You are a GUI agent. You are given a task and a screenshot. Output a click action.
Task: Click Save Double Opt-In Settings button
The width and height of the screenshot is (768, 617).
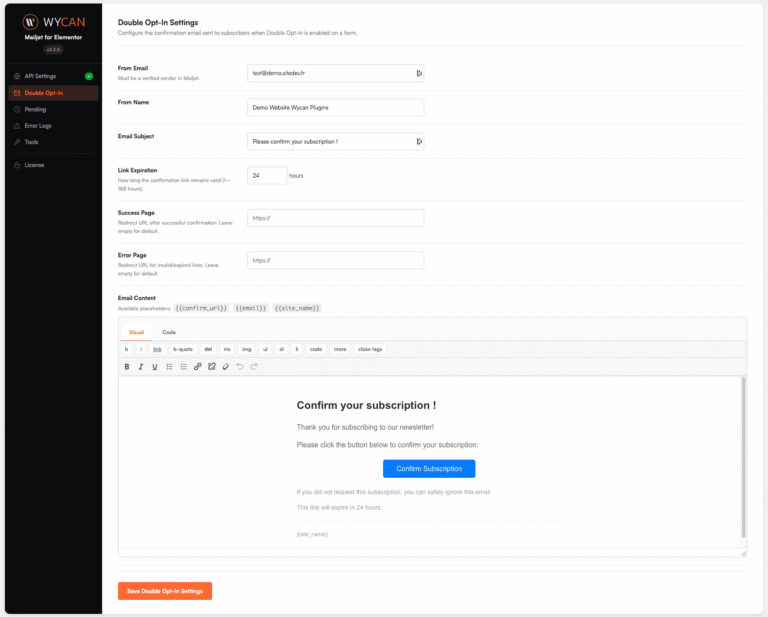coord(165,591)
